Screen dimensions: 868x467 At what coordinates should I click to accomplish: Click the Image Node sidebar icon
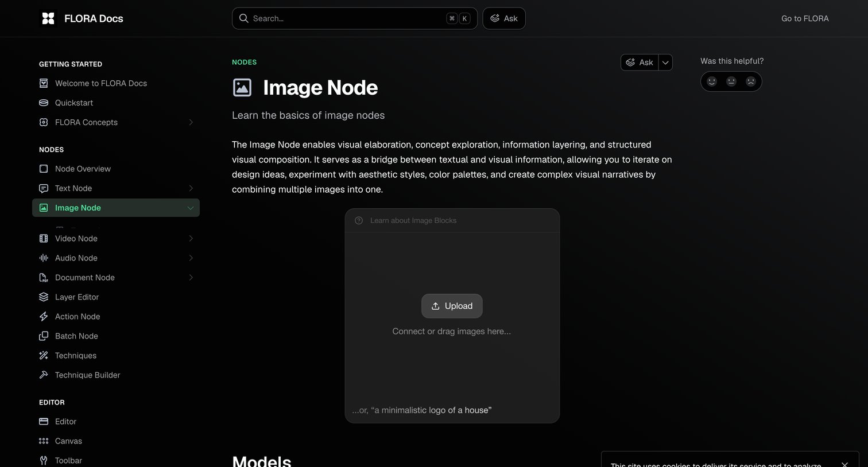(44, 208)
